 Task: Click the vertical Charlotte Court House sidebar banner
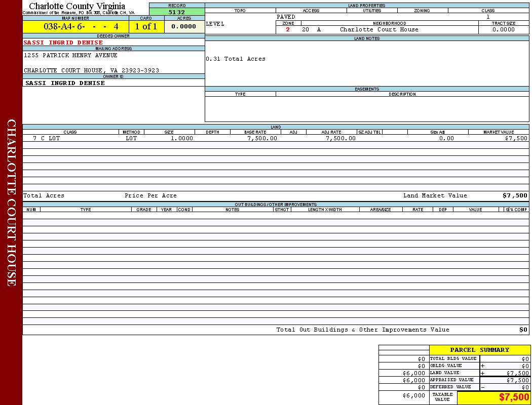[11, 202]
